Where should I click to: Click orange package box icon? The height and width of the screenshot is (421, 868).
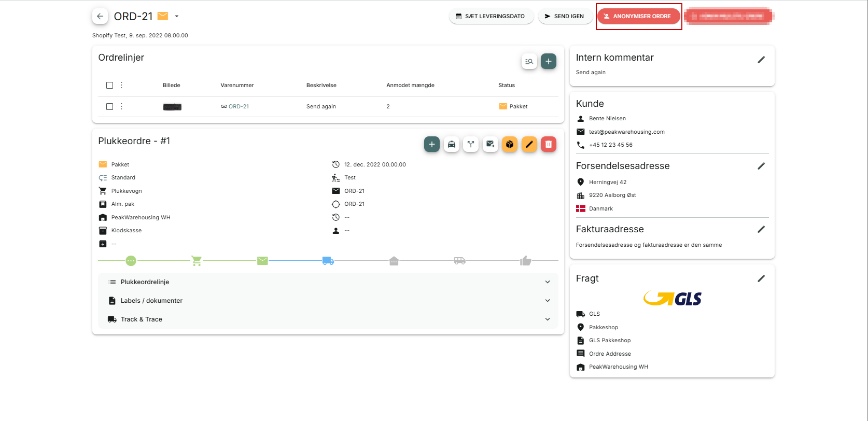(510, 144)
